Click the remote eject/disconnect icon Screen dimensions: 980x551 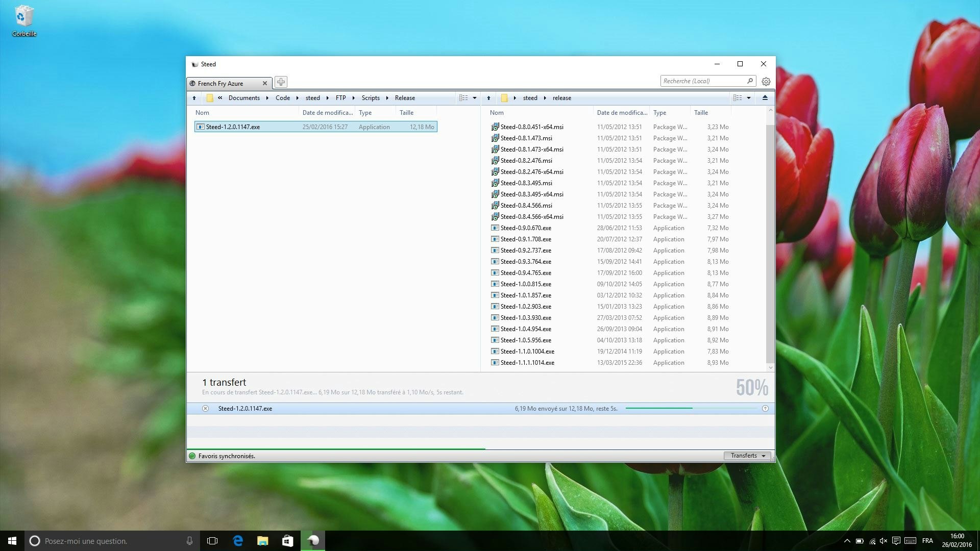point(765,98)
